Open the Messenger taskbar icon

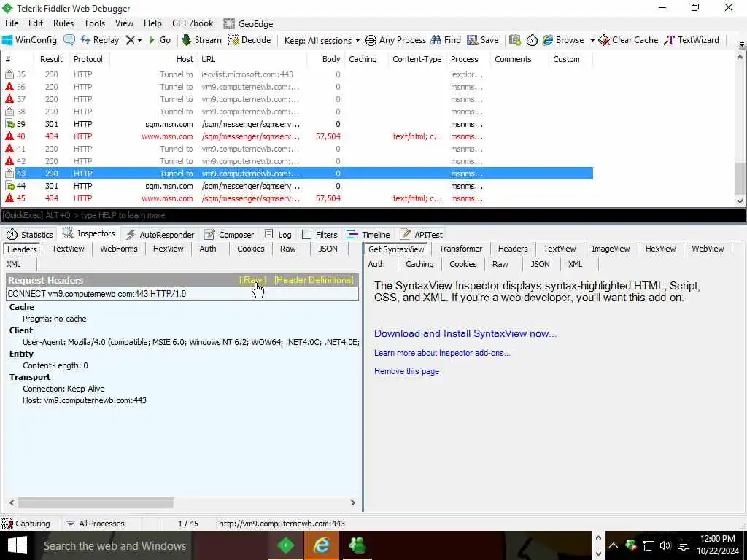pos(357,545)
